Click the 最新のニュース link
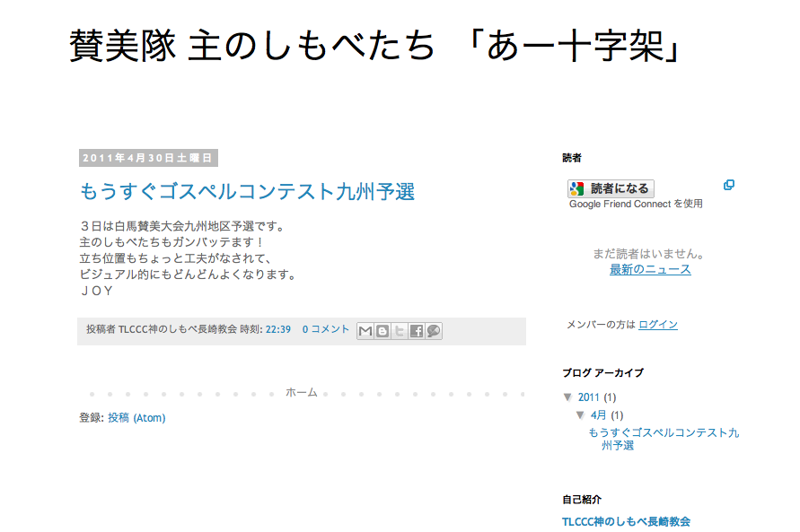Screen dimensions: 800x532 (x=650, y=269)
